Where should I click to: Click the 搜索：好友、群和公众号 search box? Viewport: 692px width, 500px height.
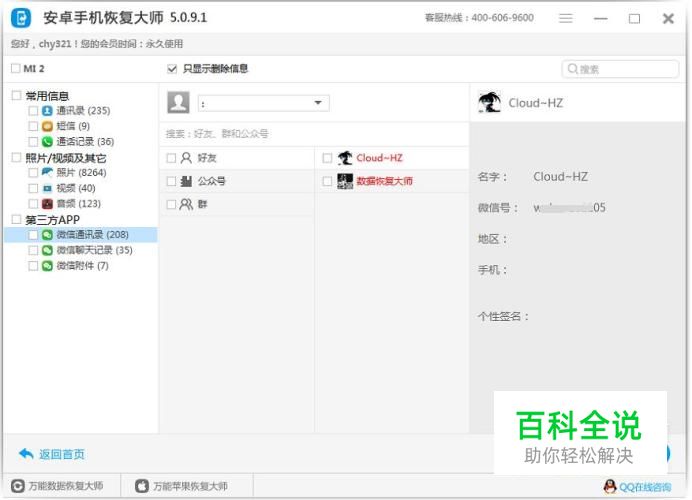coord(314,134)
